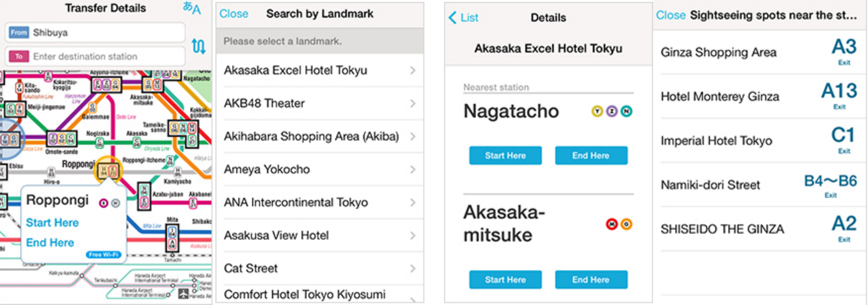Tap Start Here under Akasaka-mitsuke
This screenshot has width=868, height=305.
coord(505,280)
